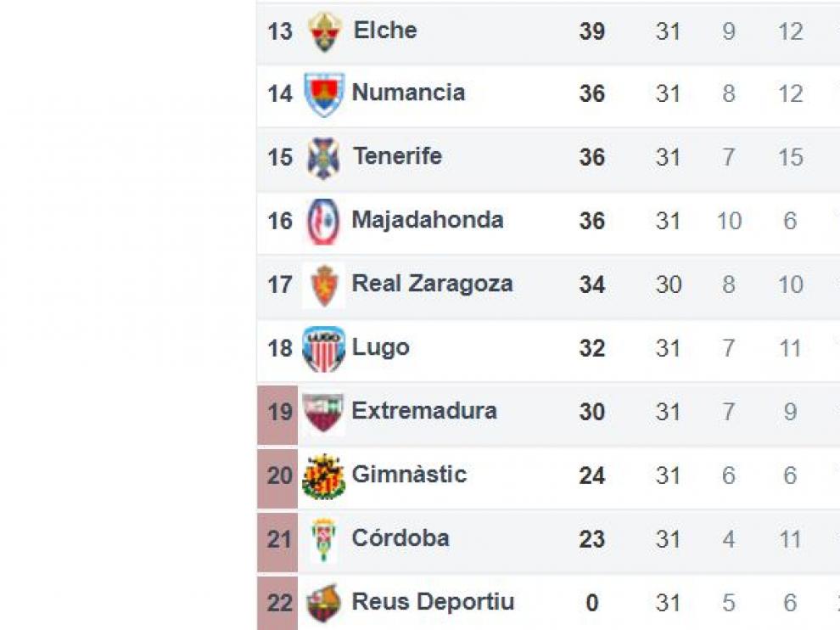Click the Elche club crest
Screen dimensions: 840x630
[x=325, y=32]
